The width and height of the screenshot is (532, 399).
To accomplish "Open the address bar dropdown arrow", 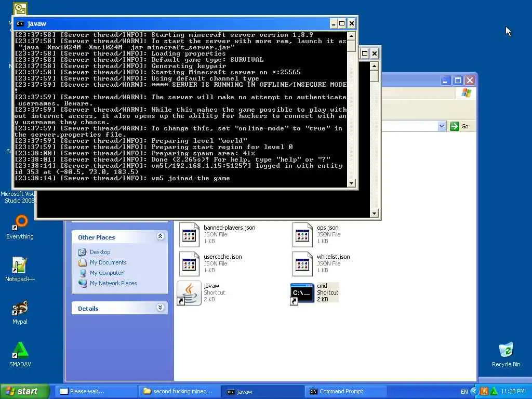I will coord(442,126).
